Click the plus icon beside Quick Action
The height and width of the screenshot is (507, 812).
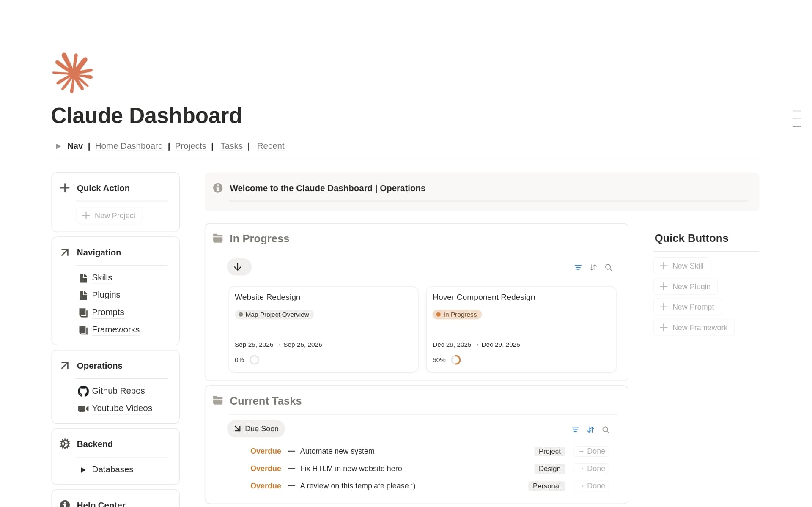[x=65, y=188]
